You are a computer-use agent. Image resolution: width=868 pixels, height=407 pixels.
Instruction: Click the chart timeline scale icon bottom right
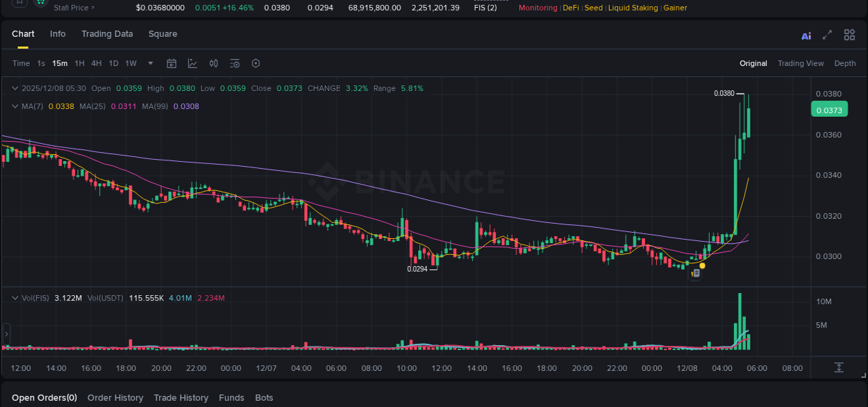tap(838, 367)
